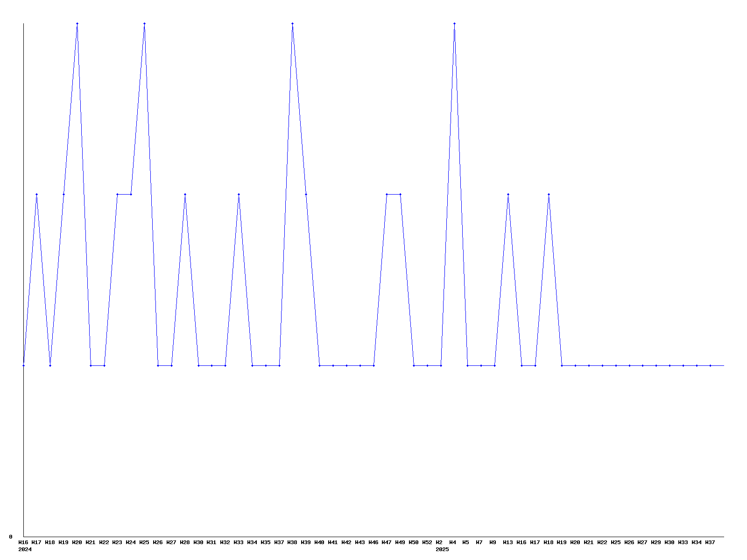Click the W49 data point on the line
747x560 pixels.
pyautogui.click(x=400, y=194)
